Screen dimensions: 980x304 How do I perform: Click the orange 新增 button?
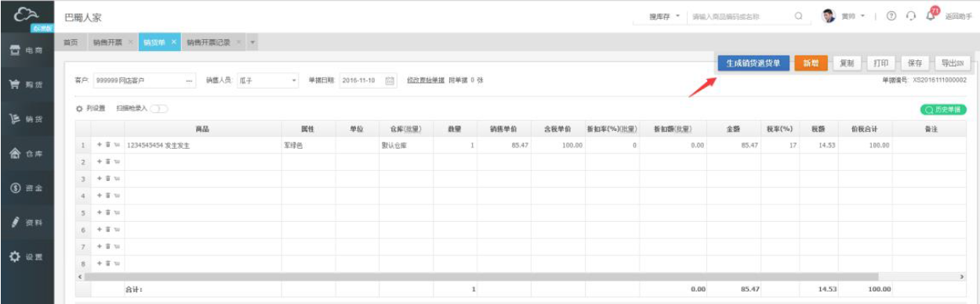pos(811,63)
